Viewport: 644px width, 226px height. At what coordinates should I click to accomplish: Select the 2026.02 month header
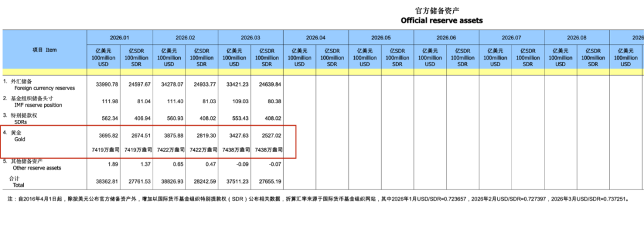tap(185, 38)
